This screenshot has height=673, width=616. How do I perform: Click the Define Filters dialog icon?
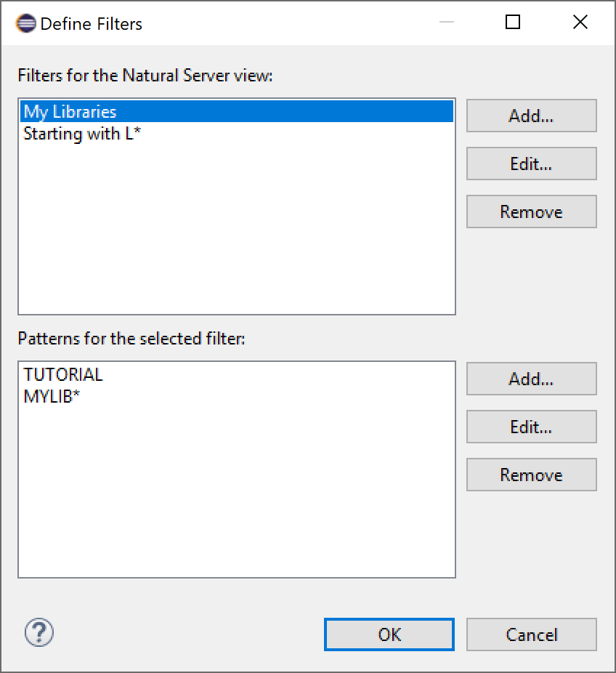(24, 23)
